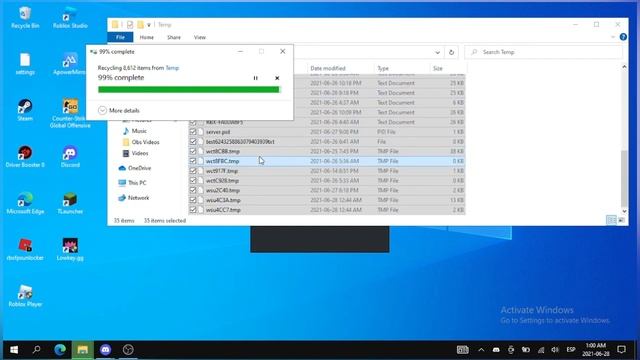Open the clock and date in taskbar
Screen dimensions: 640x360
pos(596,350)
